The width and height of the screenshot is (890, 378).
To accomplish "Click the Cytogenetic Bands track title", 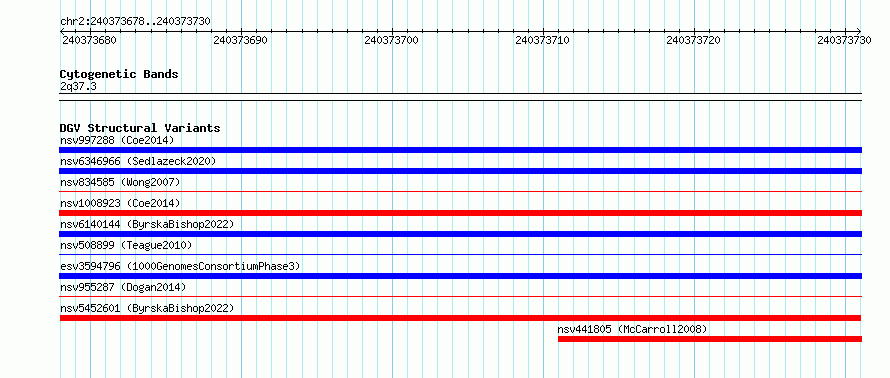I will click(119, 74).
